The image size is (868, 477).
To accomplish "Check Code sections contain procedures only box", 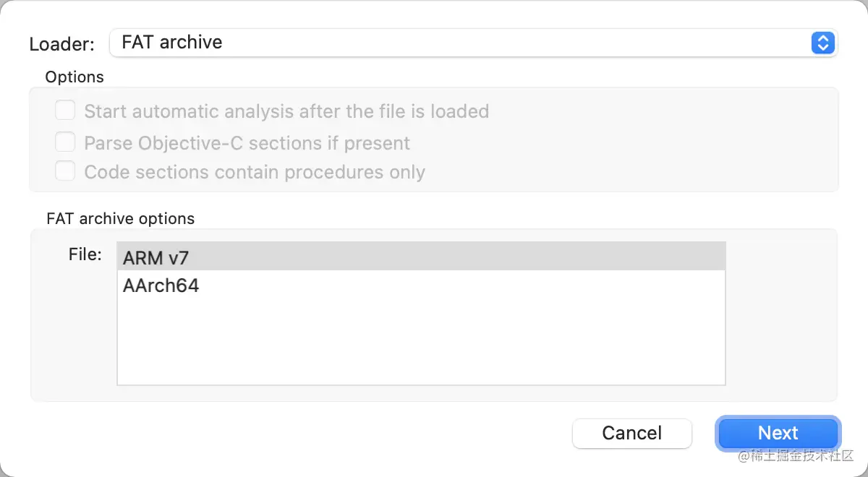I will pos(66,172).
